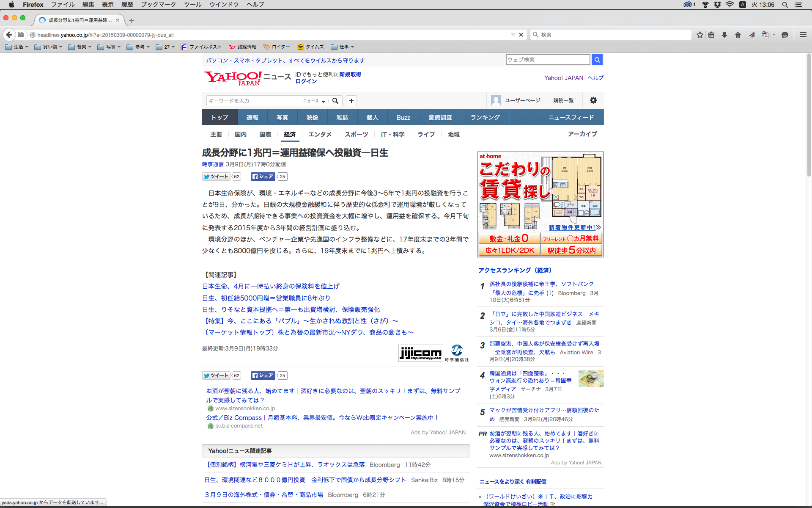This screenshot has width=812, height=508.
Task: Click the plus button beside keyword search
Action: [x=351, y=101]
